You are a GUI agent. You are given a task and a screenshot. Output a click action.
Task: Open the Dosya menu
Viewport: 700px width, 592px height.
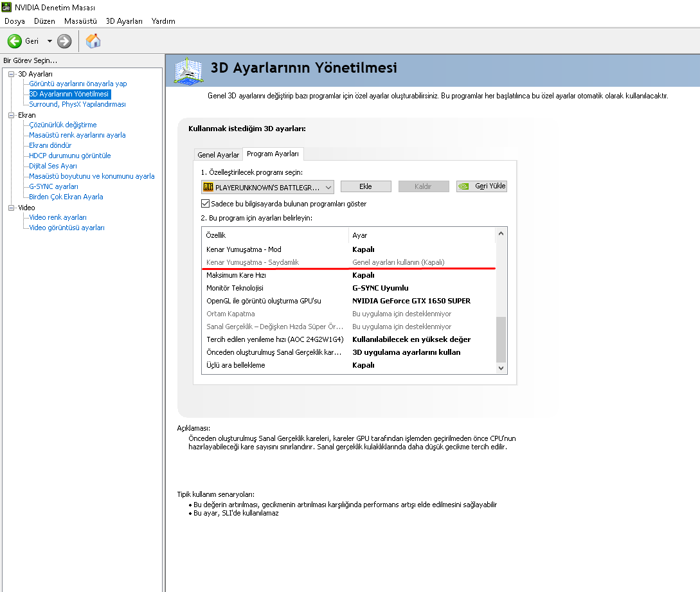click(14, 21)
